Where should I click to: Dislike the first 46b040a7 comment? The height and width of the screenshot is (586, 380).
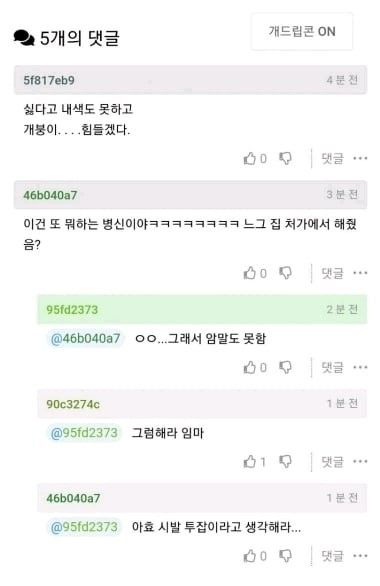(285, 273)
